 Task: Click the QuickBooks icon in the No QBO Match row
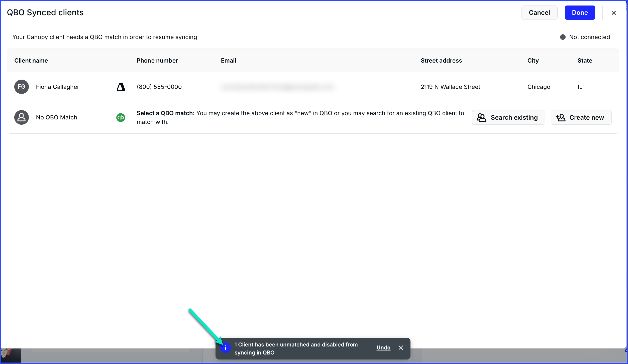(x=121, y=117)
